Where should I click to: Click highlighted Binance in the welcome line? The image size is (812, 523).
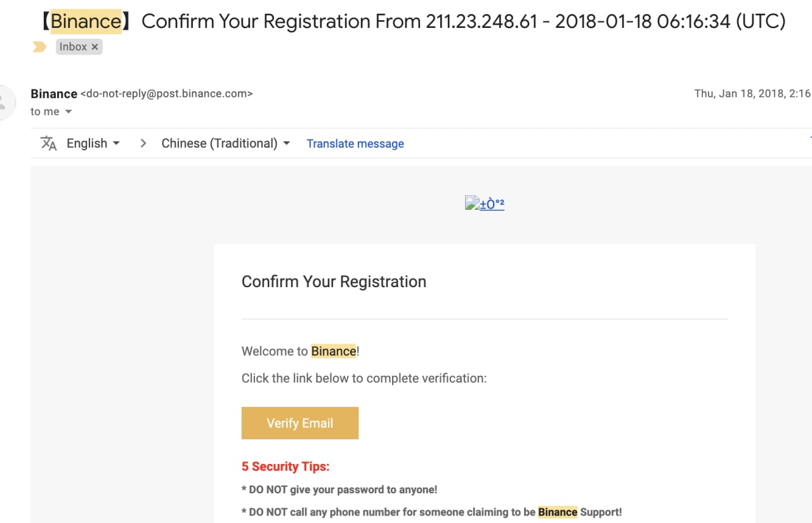tap(334, 351)
